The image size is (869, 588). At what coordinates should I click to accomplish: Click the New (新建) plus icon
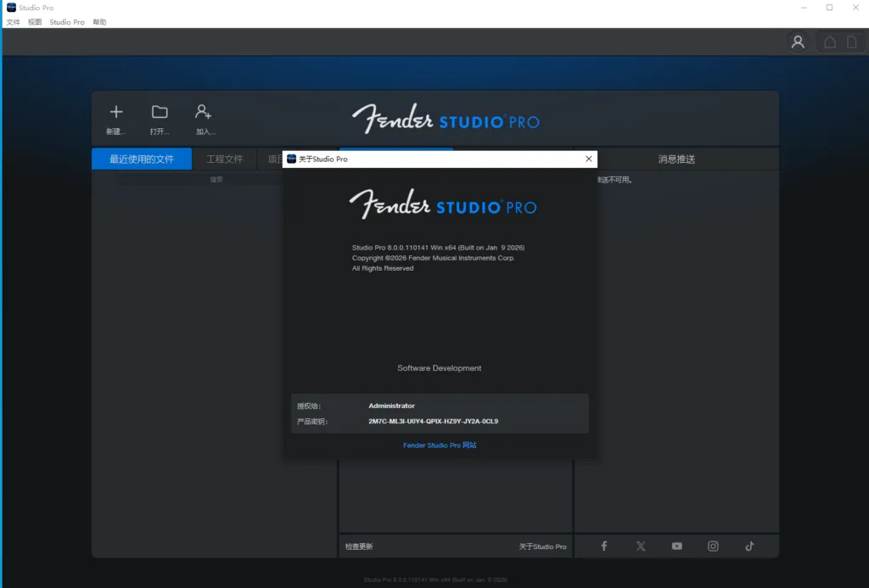115,113
